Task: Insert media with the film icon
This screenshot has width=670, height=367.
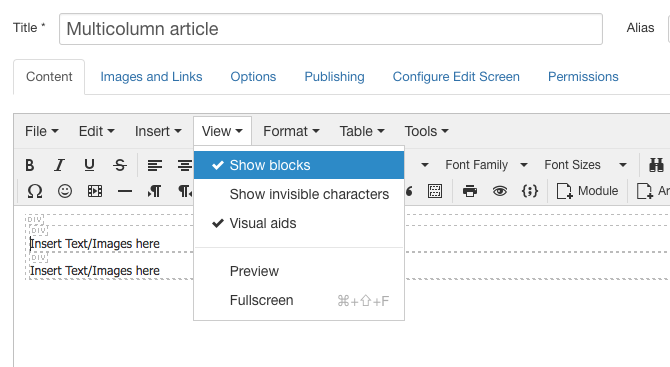Action: point(95,191)
